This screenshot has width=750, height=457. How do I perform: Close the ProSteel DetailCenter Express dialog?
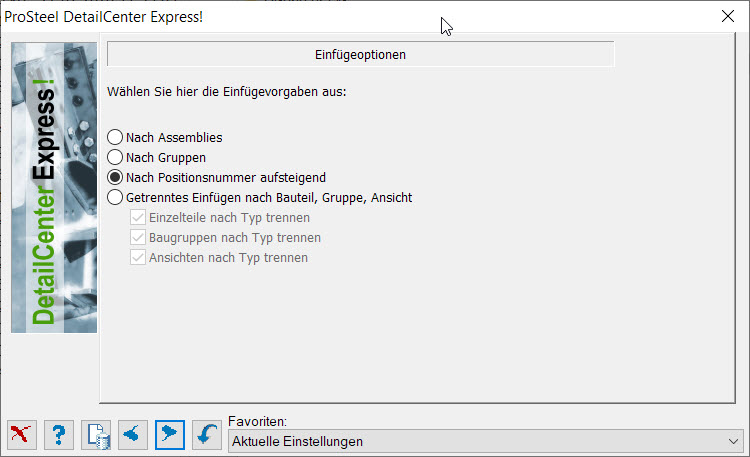pyautogui.click(x=728, y=16)
